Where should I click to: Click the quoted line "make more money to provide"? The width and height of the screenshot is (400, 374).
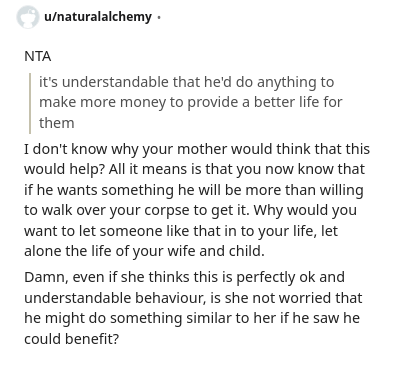tap(191, 102)
